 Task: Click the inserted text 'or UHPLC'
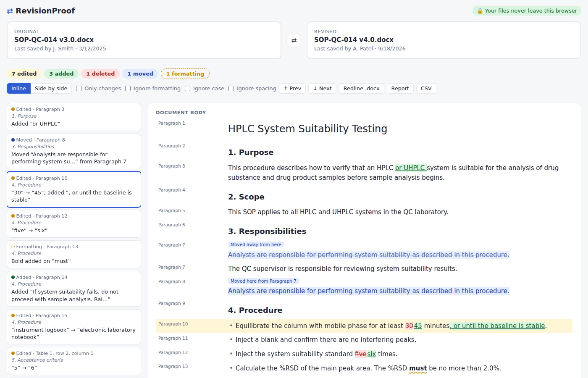[411, 168]
